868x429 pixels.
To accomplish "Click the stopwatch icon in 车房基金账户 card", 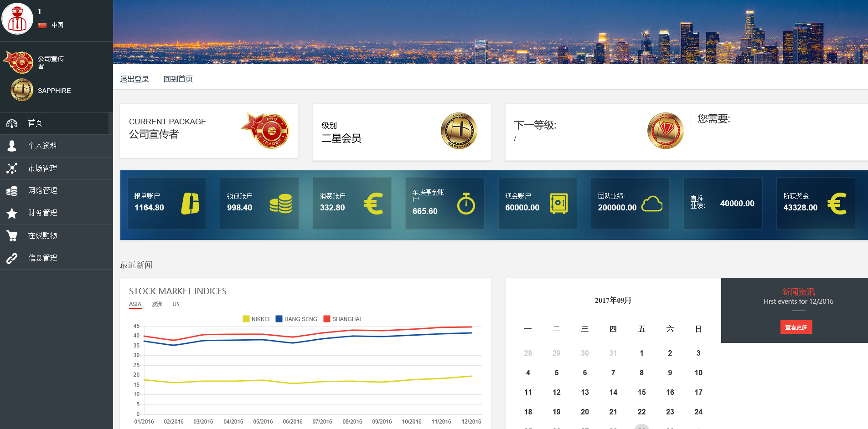I will [x=466, y=204].
